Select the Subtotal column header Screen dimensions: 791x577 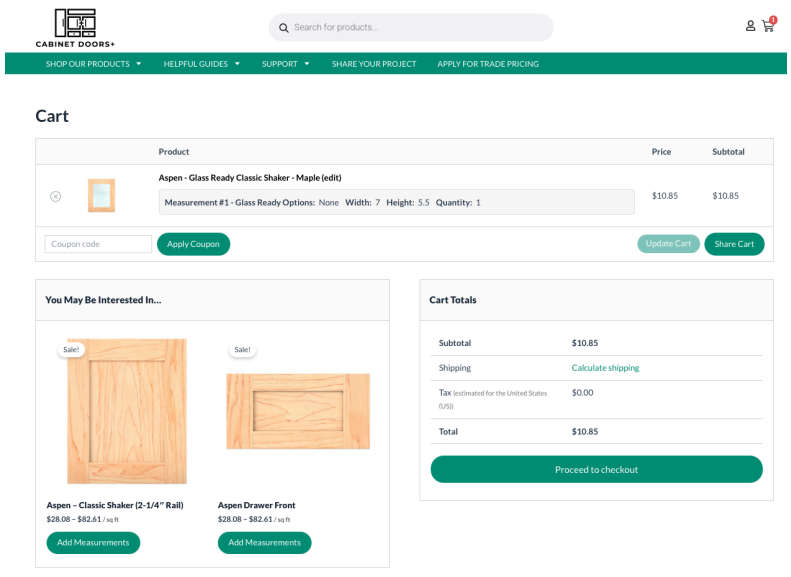[x=728, y=152]
